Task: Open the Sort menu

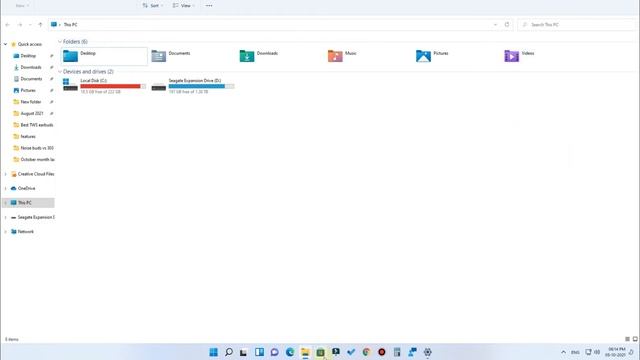Action: coord(153,6)
